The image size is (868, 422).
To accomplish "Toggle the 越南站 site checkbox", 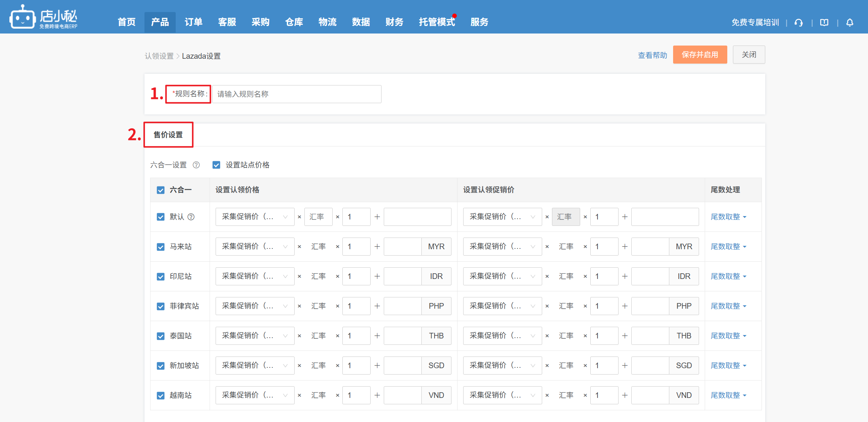I will 161,396.
